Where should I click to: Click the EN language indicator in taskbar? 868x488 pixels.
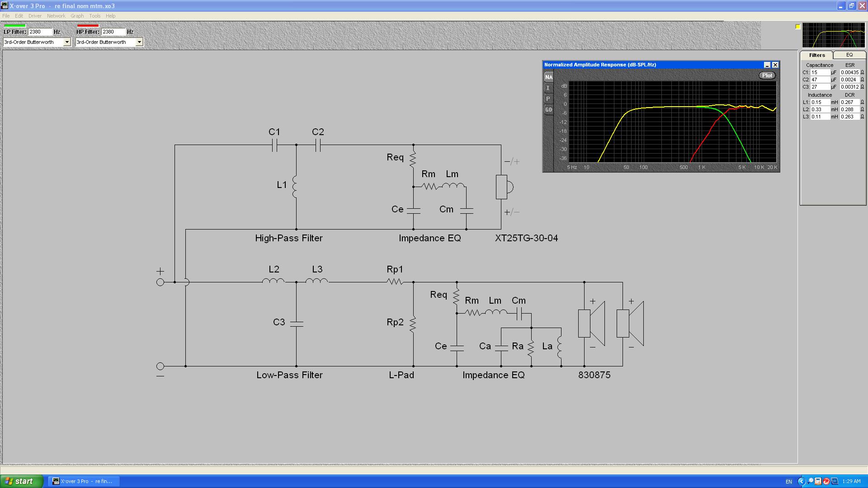click(789, 482)
